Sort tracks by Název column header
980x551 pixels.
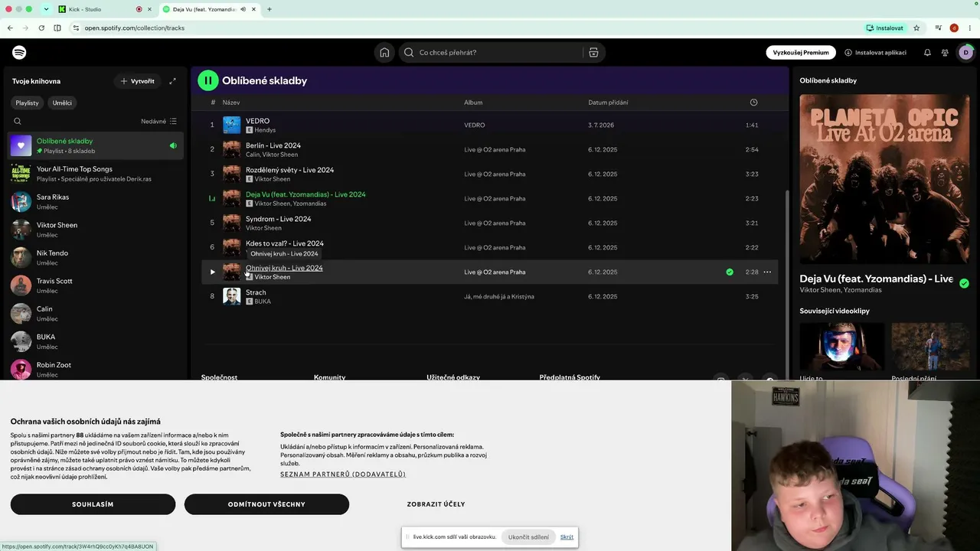click(231, 103)
